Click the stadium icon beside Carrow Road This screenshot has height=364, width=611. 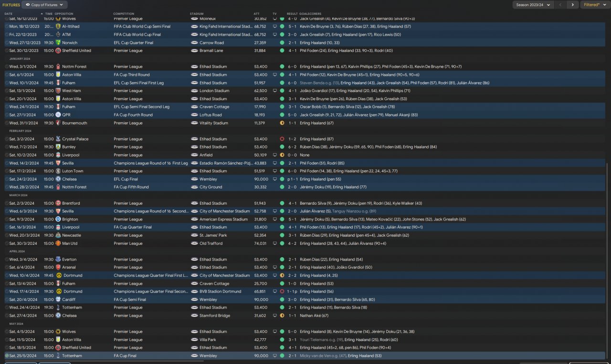click(194, 42)
